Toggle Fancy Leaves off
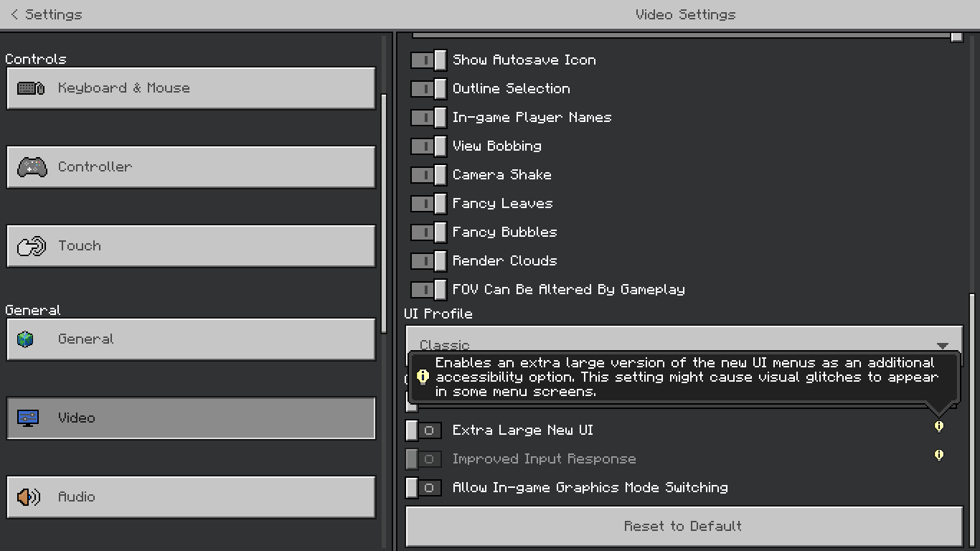The image size is (980, 551). click(x=428, y=204)
